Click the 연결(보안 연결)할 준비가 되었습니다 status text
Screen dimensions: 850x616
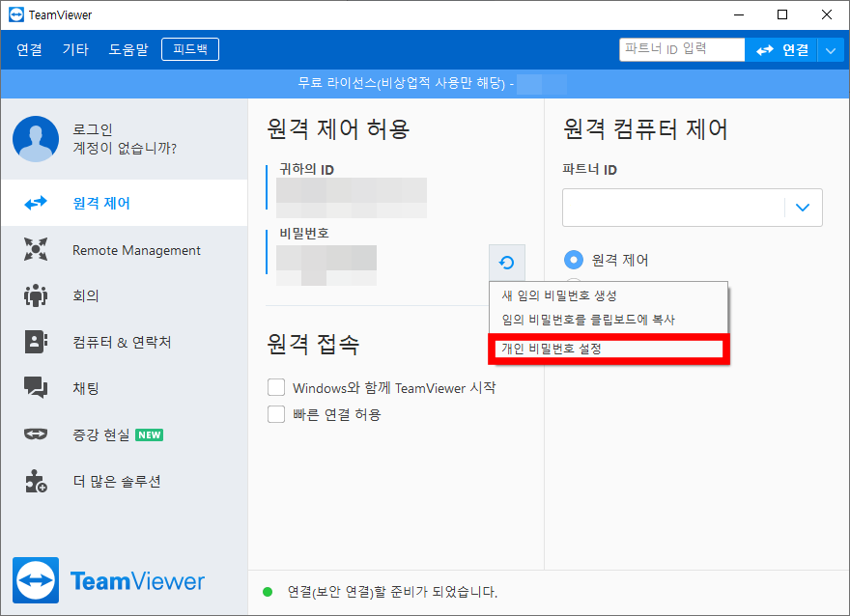[x=392, y=592]
